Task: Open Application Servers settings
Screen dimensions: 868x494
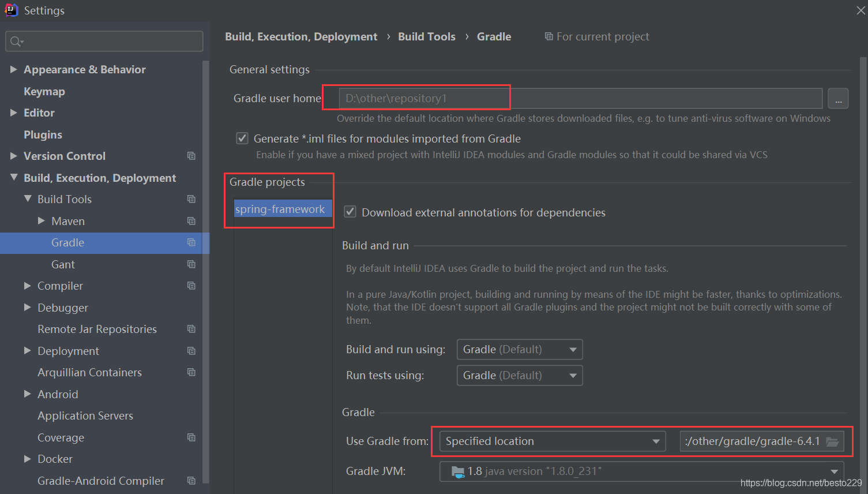Action: coord(85,416)
